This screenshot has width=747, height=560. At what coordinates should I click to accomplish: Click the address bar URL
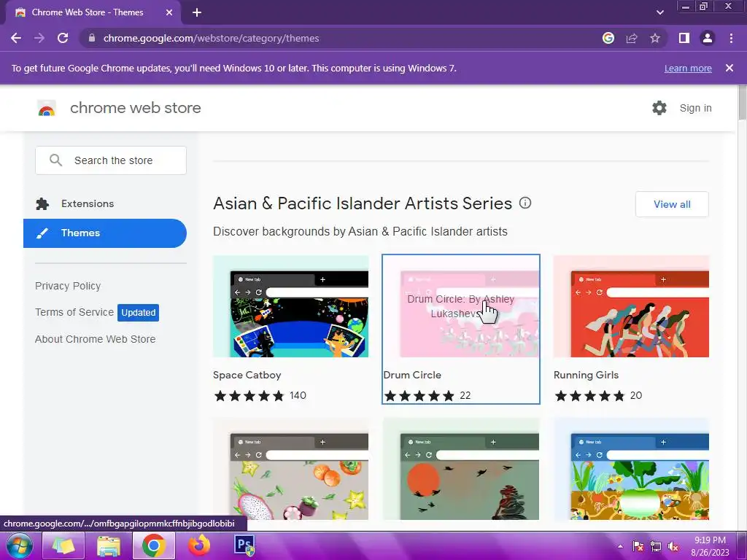(211, 38)
